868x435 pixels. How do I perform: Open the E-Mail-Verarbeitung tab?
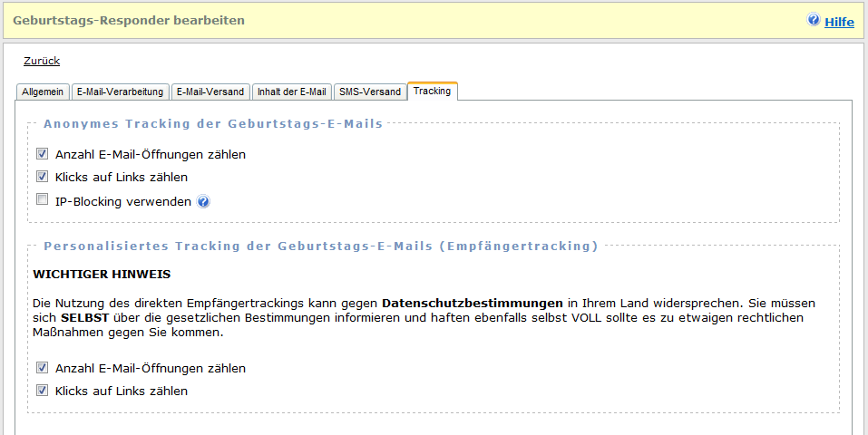(x=120, y=92)
